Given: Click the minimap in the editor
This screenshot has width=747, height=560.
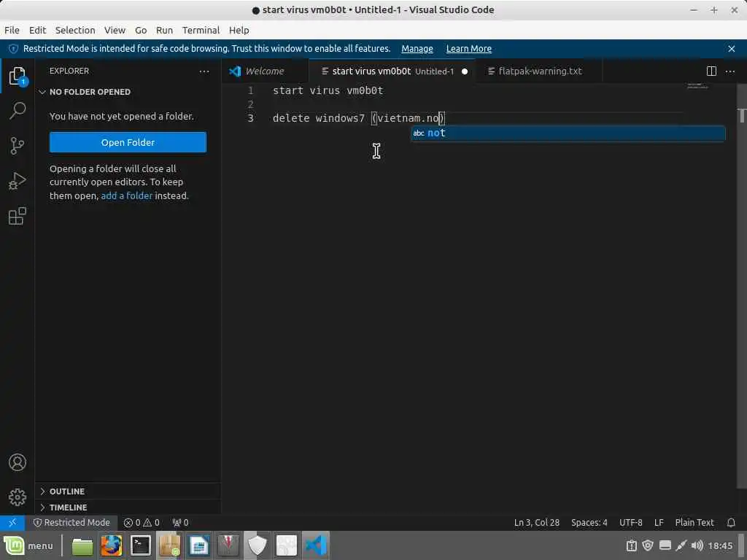Looking at the screenshot, I should (x=698, y=86).
